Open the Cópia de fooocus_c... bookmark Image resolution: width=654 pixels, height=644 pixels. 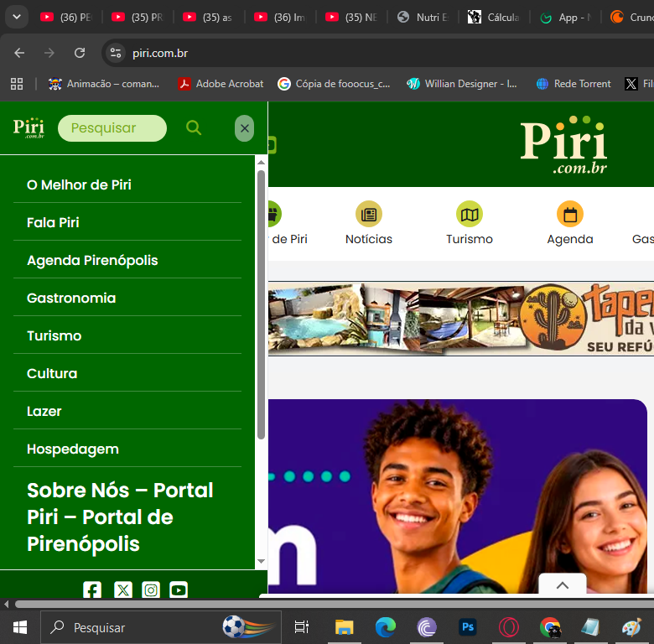(334, 84)
